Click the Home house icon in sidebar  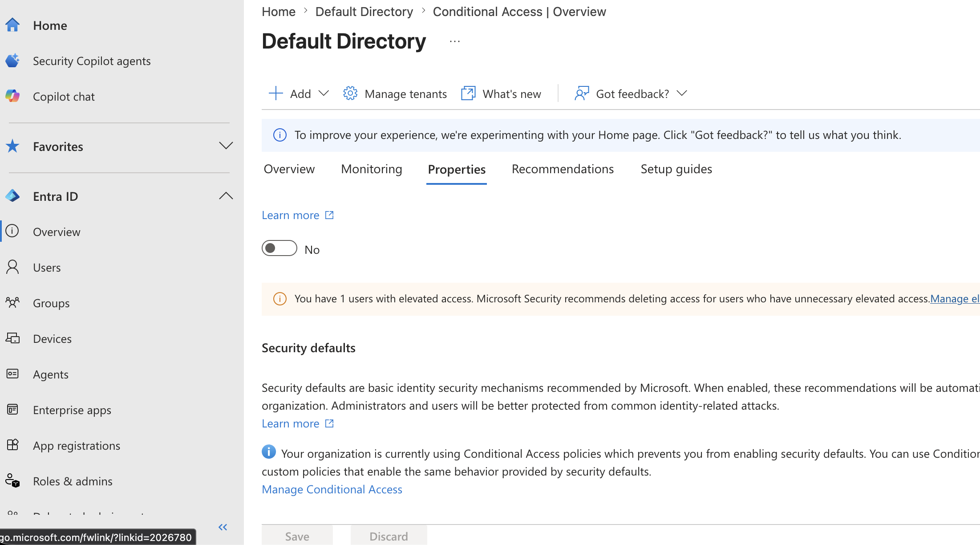[x=12, y=25]
